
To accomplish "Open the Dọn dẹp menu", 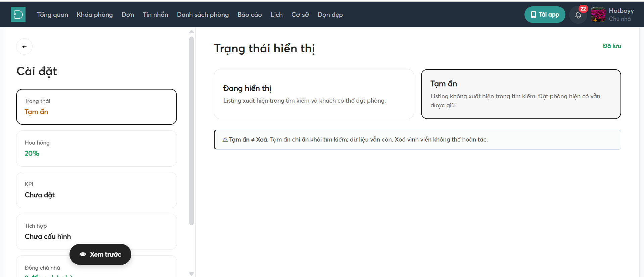I will click(330, 15).
